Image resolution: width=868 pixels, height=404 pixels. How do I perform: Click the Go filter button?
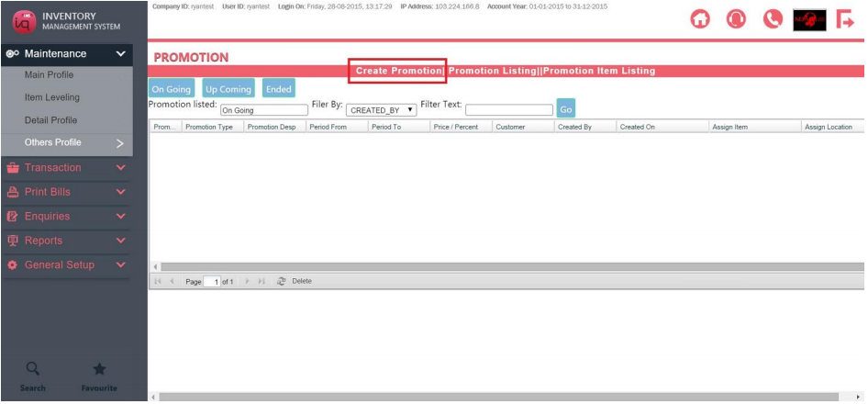tap(566, 108)
